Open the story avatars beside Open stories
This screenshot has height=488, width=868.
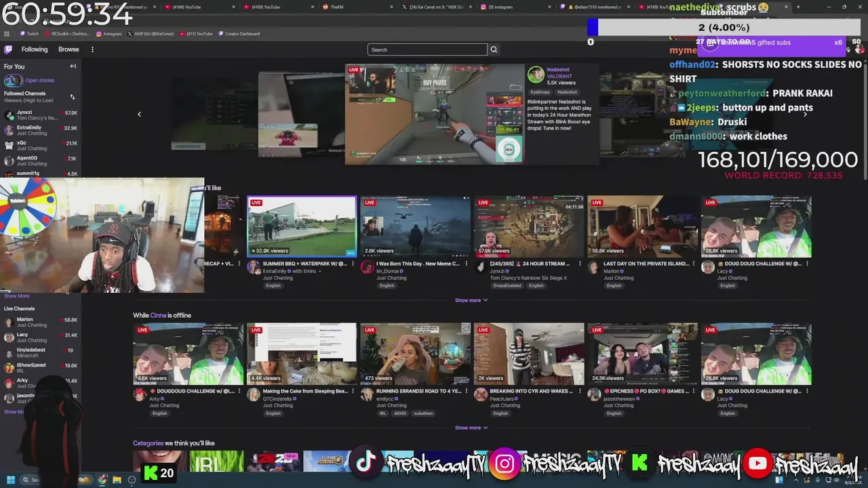tap(14, 80)
